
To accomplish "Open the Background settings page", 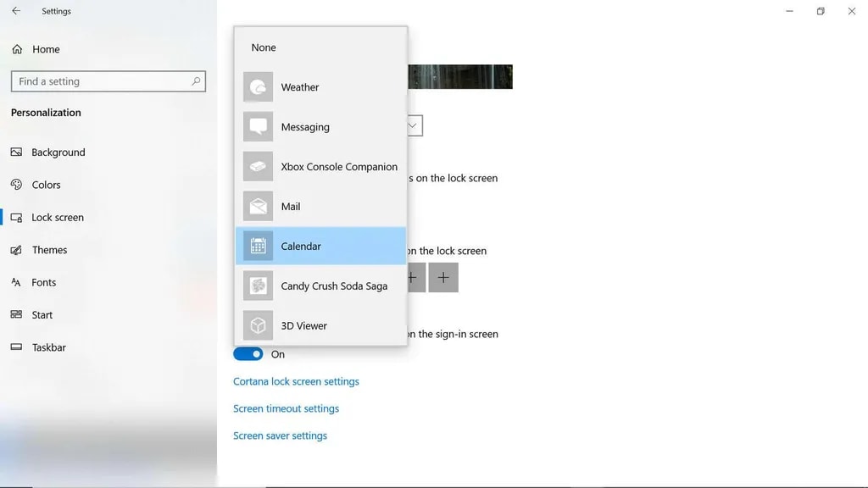I will point(58,152).
